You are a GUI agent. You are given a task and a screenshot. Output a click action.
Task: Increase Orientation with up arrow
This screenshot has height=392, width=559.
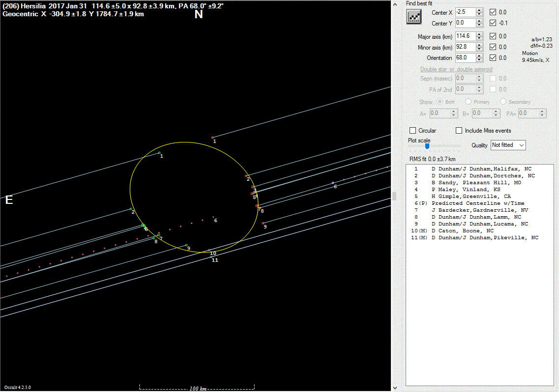(479, 56)
